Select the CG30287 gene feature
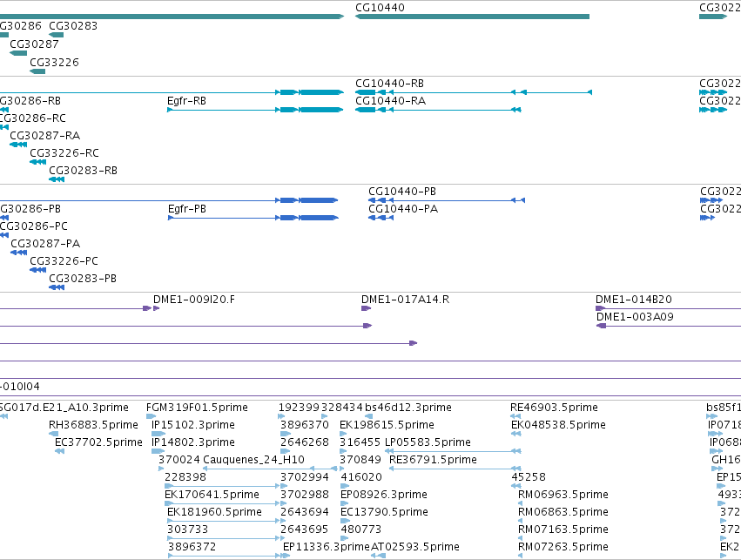Viewport: 741px width, 560px height. point(18,53)
